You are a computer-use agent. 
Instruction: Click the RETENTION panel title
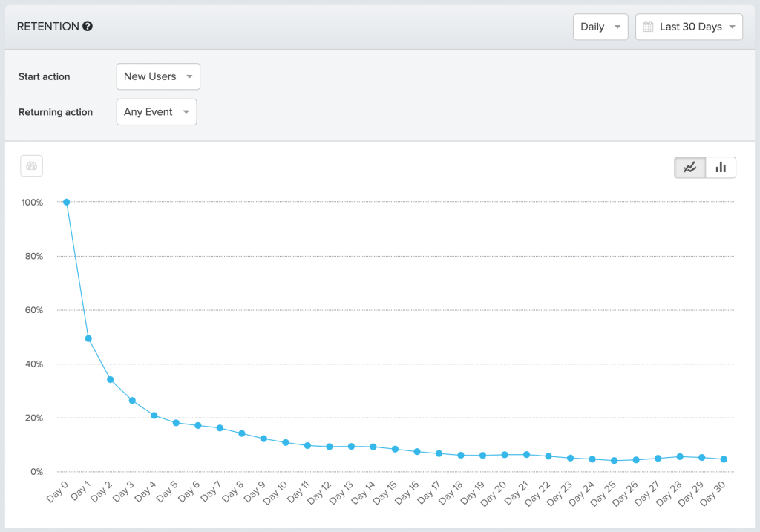(48, 27)
